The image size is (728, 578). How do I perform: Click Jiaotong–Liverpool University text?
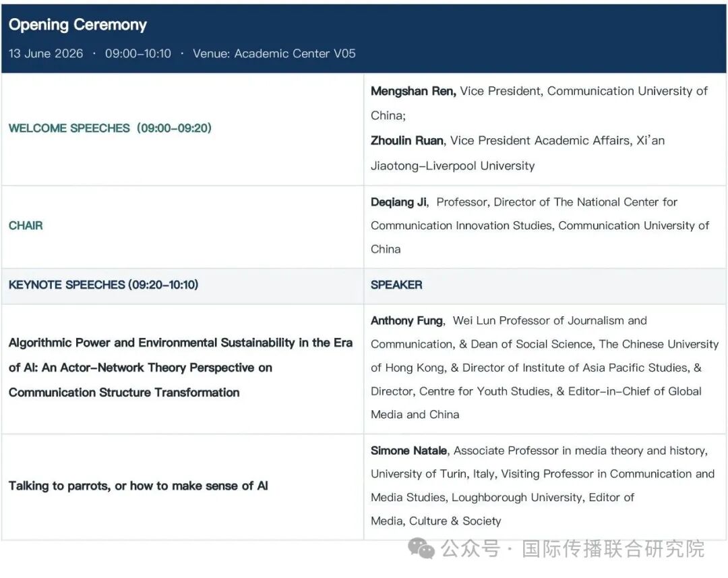tap(453, 166)
